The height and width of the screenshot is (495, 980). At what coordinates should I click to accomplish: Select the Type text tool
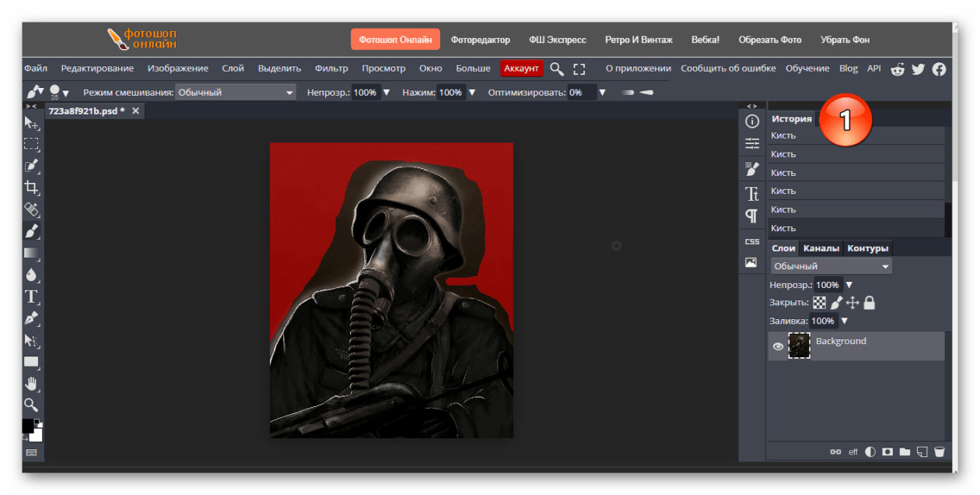click(31, 297)
